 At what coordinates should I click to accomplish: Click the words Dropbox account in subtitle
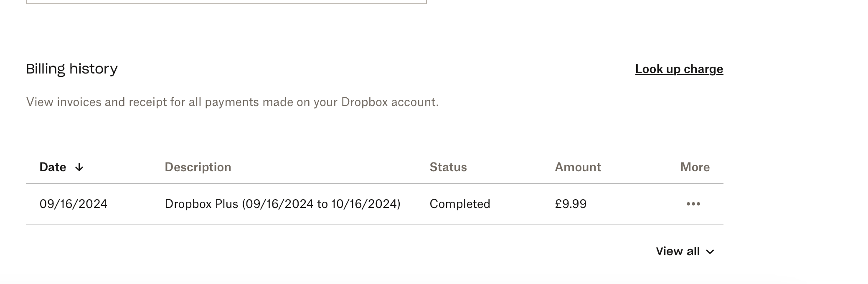coord(388,102)
